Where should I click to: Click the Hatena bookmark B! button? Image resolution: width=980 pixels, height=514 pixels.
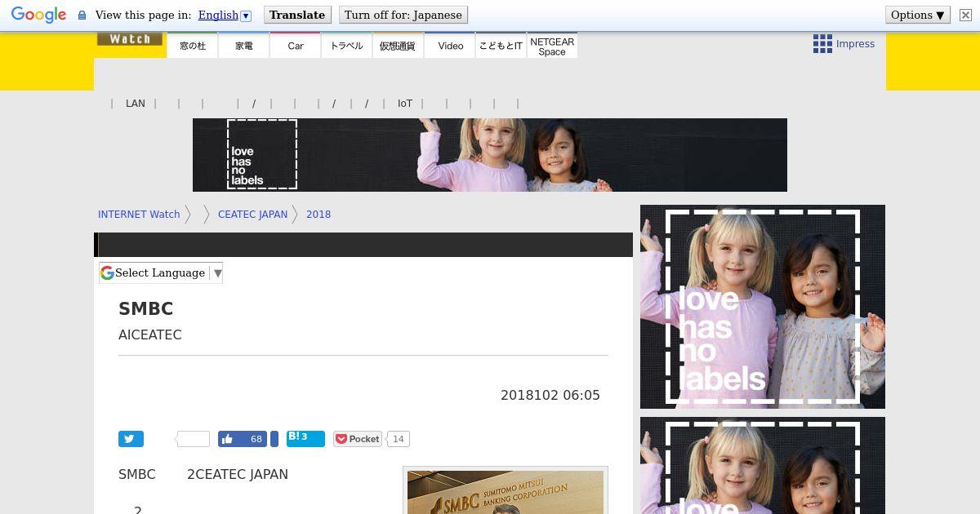[x=305, y=439]
